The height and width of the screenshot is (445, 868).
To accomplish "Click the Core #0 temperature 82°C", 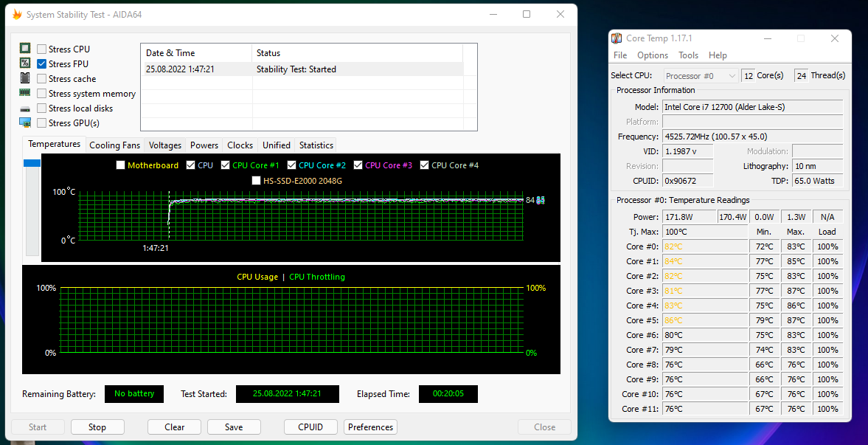I will pos(705,246).
